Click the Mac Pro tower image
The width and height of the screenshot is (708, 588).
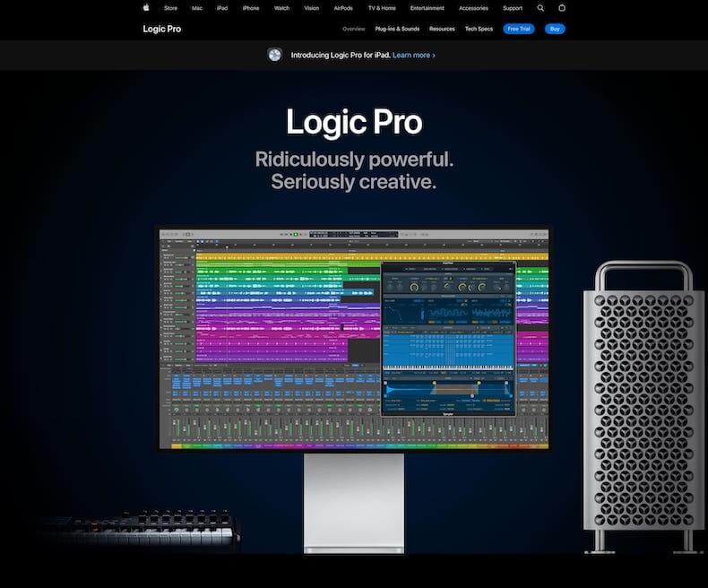point(643,406)
